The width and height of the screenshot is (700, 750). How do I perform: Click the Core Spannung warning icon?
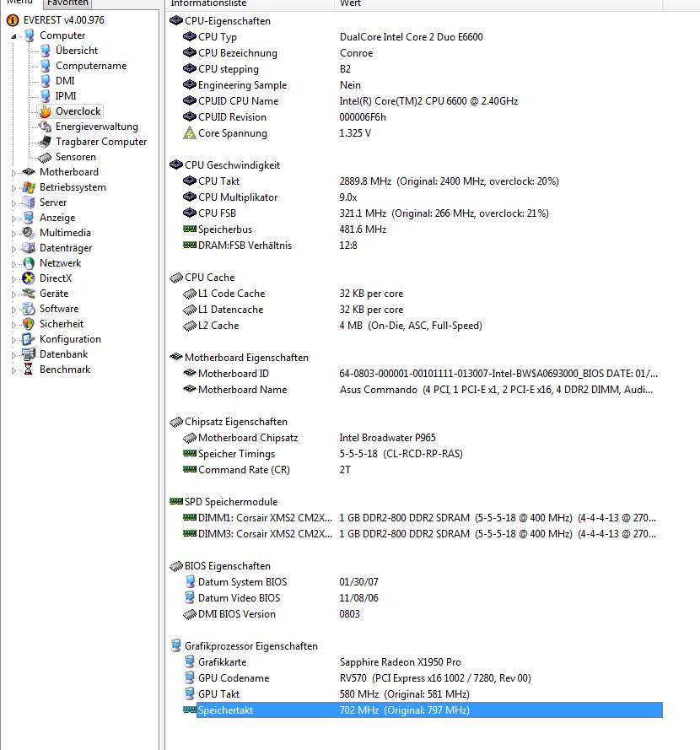pyautogui.click(x=190, y=133)
